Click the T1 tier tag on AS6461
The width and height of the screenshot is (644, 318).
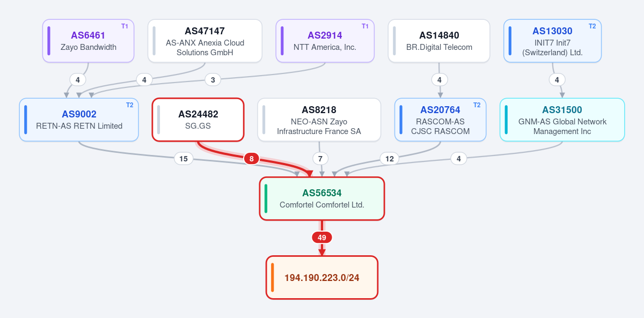pyautogui.click(x=125, y=26)
